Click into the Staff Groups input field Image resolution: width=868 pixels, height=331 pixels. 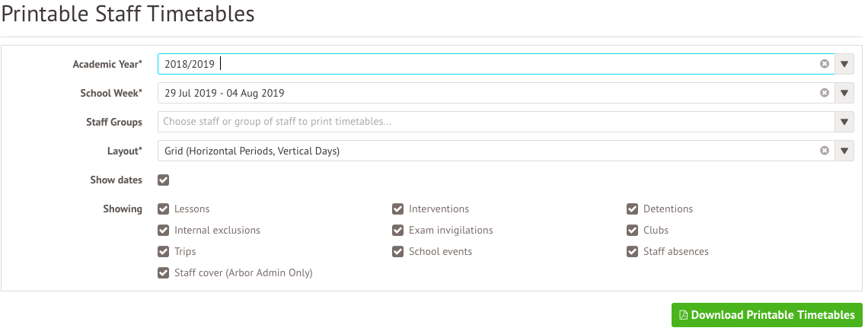pyautogui.click(x=496, y=122)
